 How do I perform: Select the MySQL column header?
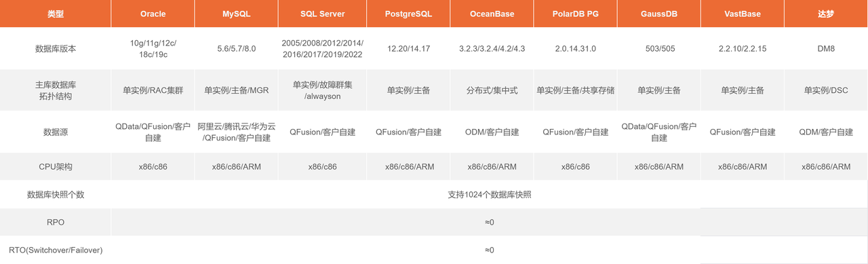tap(237, 14)
